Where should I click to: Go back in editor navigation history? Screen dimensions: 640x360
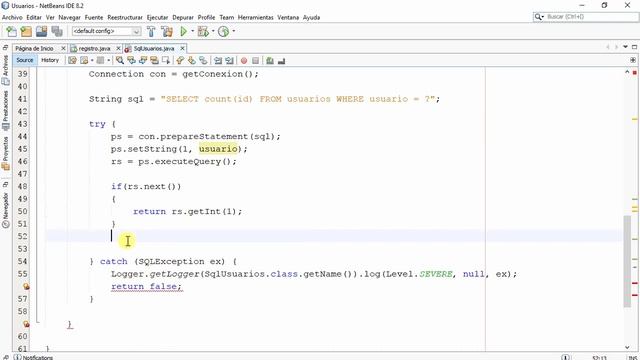click(84, 60)
